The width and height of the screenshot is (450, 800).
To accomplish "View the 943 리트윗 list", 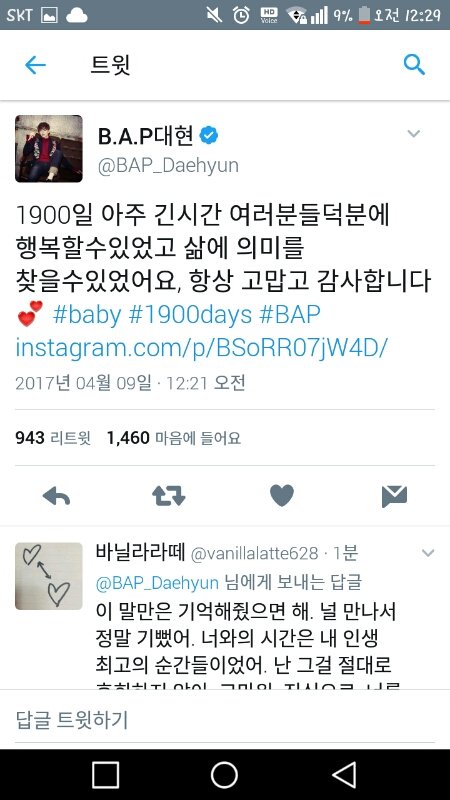I will point(53,438).
